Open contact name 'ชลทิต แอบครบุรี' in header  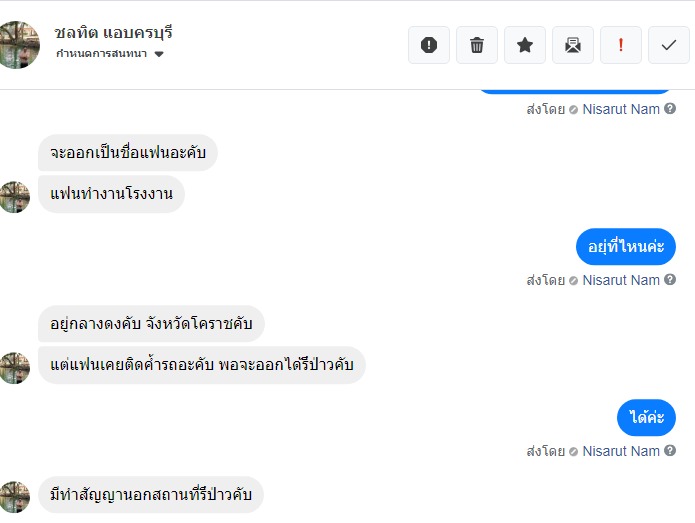[x=113, y=32]
